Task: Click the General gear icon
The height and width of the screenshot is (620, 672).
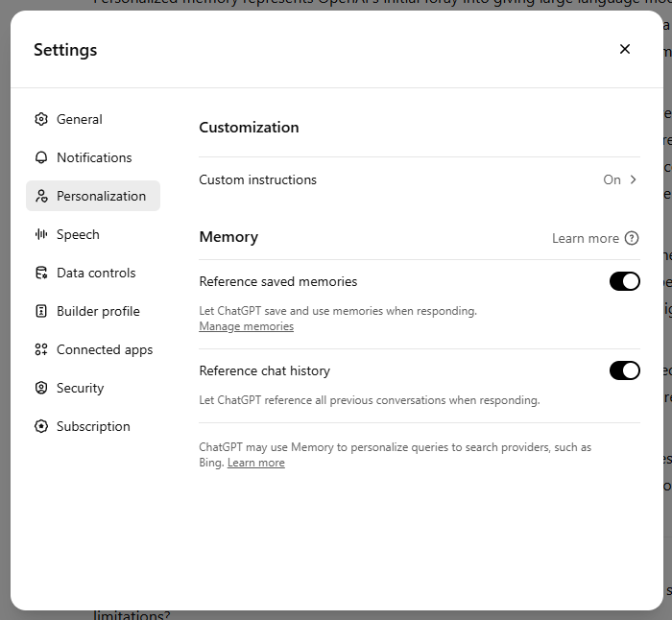Action: 41,119
